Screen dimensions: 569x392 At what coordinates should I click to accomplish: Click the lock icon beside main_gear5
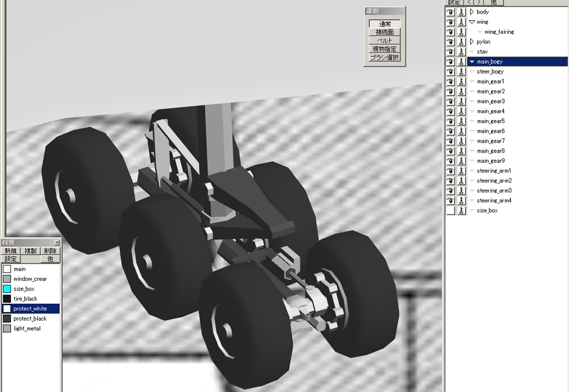pos(461,121)
